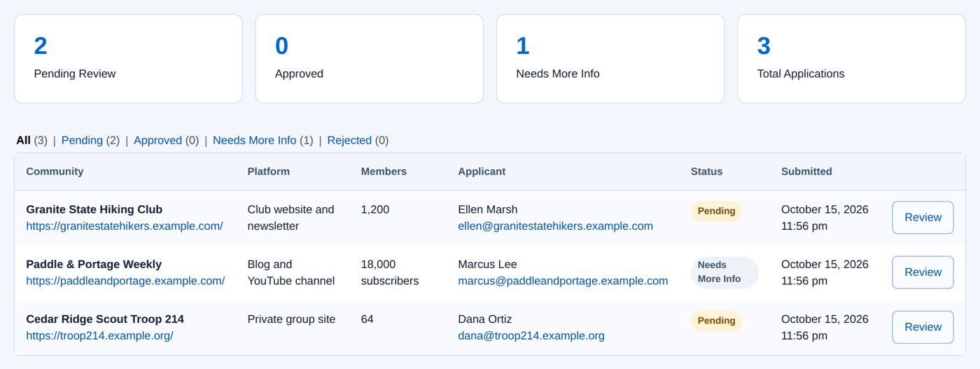The height and width of the screenshot is (369, 980).
Task: Click the Members column header
Action: pyautogui.click(x=384, y=172)
